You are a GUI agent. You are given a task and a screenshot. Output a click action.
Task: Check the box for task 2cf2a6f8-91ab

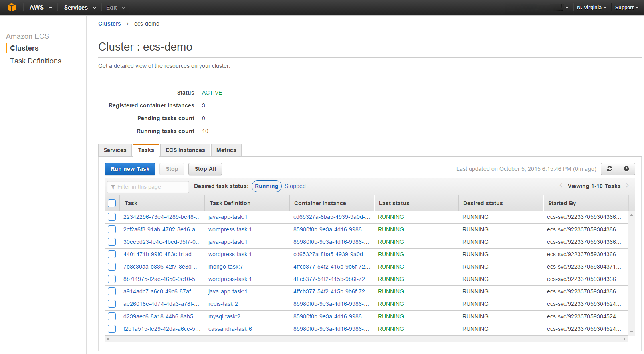(112, 229)
